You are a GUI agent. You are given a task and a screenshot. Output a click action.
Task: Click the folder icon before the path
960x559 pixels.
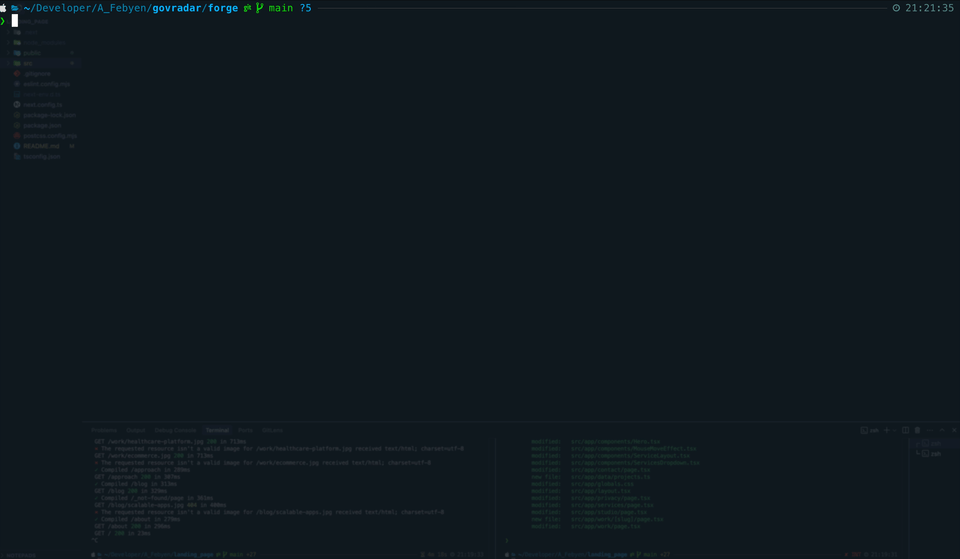15,8
